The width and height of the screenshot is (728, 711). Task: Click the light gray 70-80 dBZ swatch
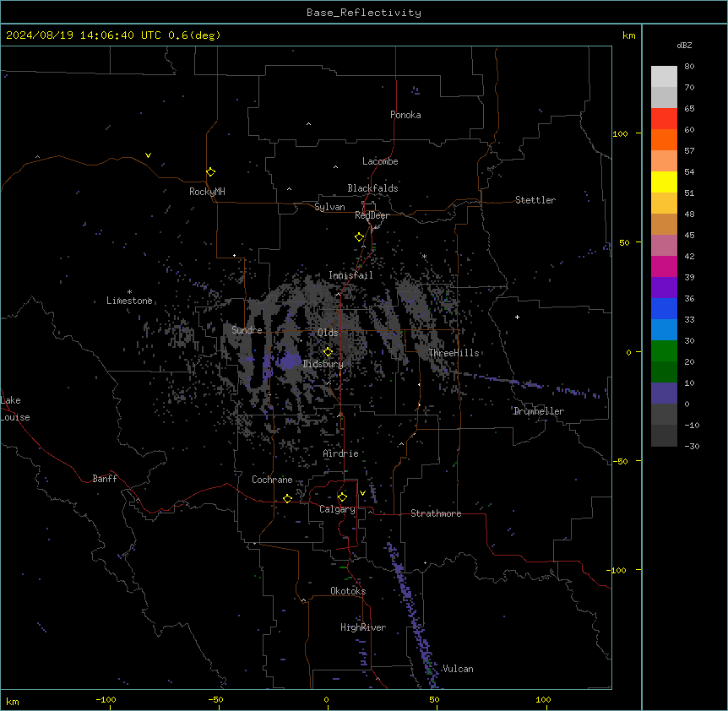[664, 76]
